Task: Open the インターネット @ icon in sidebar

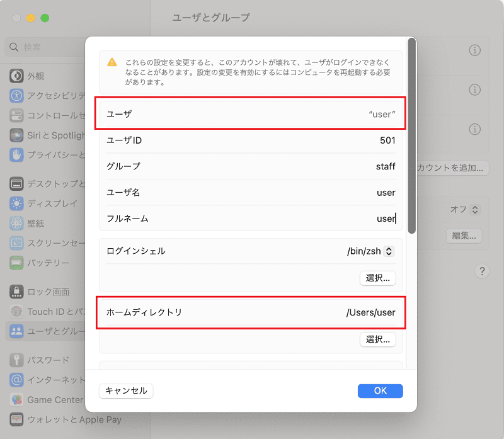Action: [16, 380]
